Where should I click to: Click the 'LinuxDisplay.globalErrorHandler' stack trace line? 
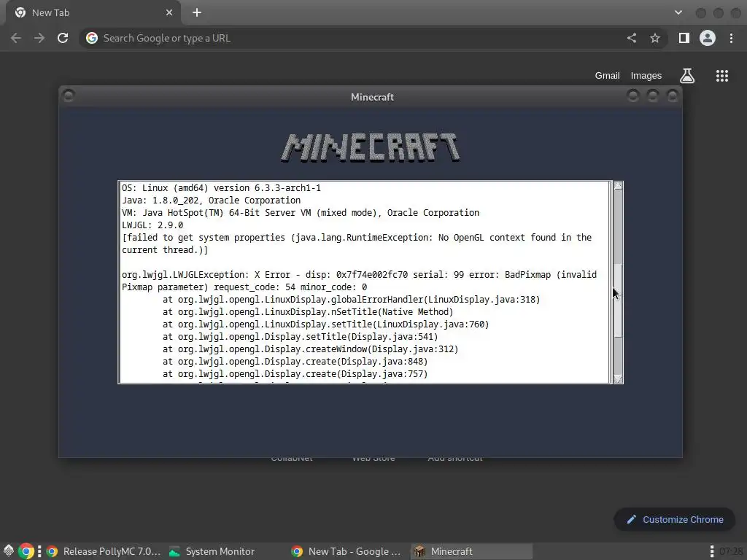click(x=351, y=300)
